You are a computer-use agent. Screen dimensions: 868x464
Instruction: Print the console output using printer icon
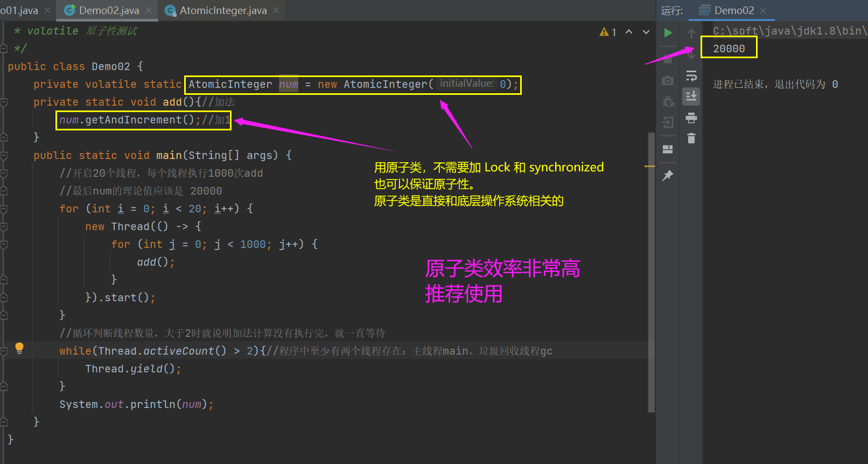(691, 117)
